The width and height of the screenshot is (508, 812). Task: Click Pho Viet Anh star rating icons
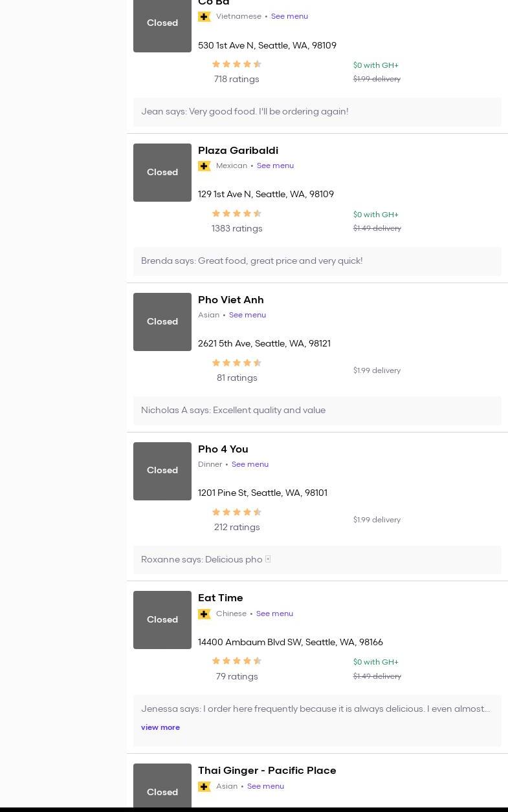tap(237, 363)
